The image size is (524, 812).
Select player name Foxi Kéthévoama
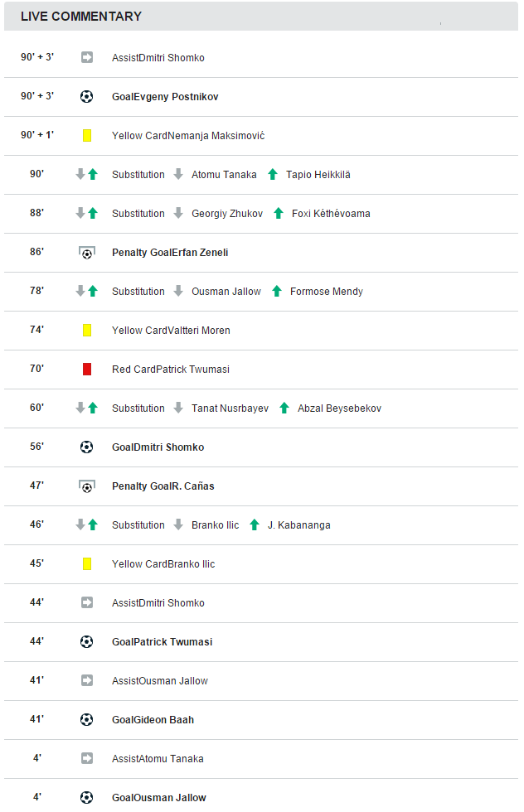click(331, 214)
